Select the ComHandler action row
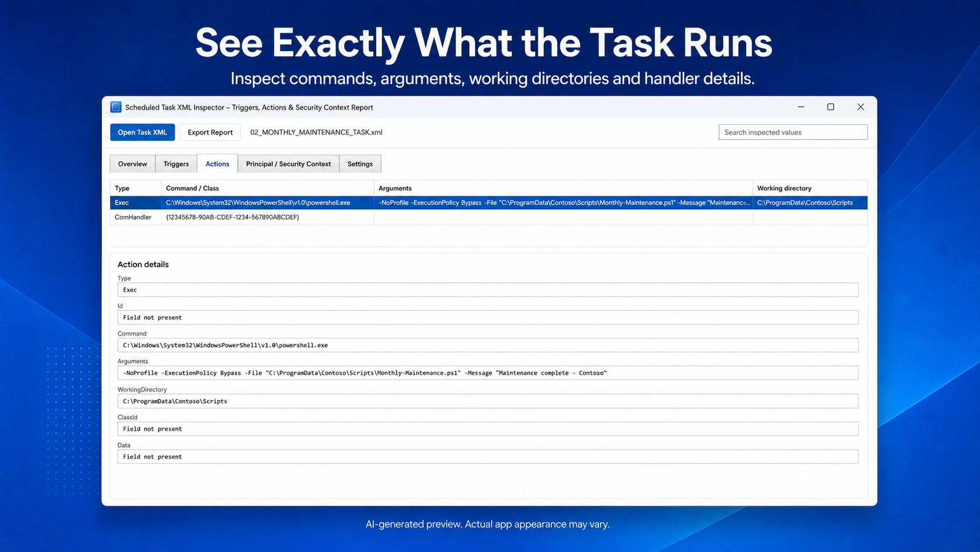The width and height of the screenshot is (980, 552). (489, 217)
